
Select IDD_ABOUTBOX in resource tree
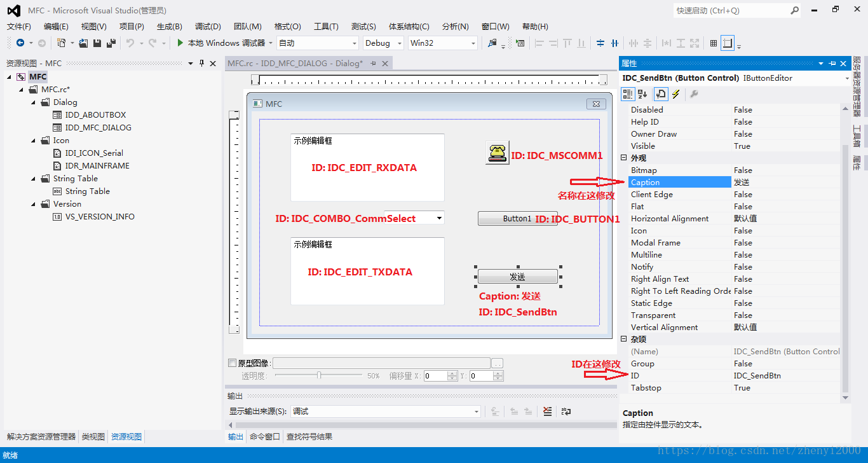coord(95,115)
